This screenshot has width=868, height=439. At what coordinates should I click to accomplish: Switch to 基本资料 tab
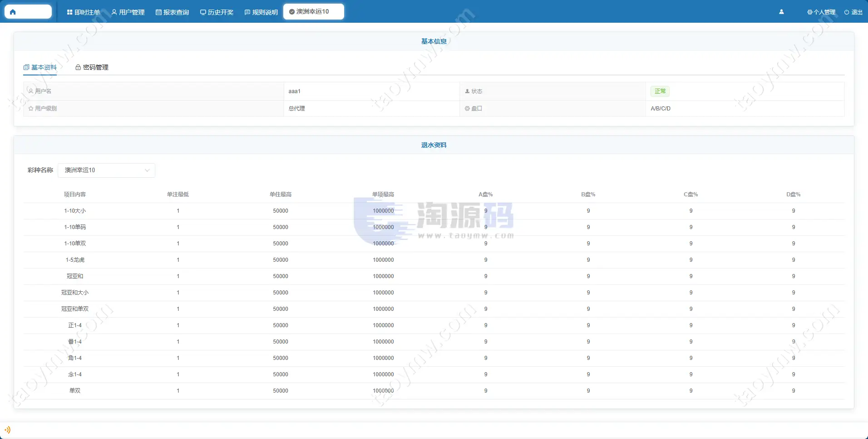(x=40, y=67)
